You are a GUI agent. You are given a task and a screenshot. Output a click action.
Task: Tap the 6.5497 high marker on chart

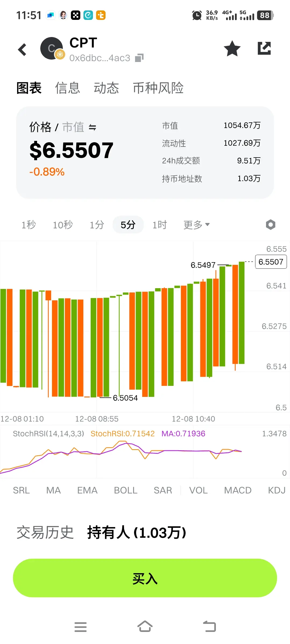coord(203,265)
